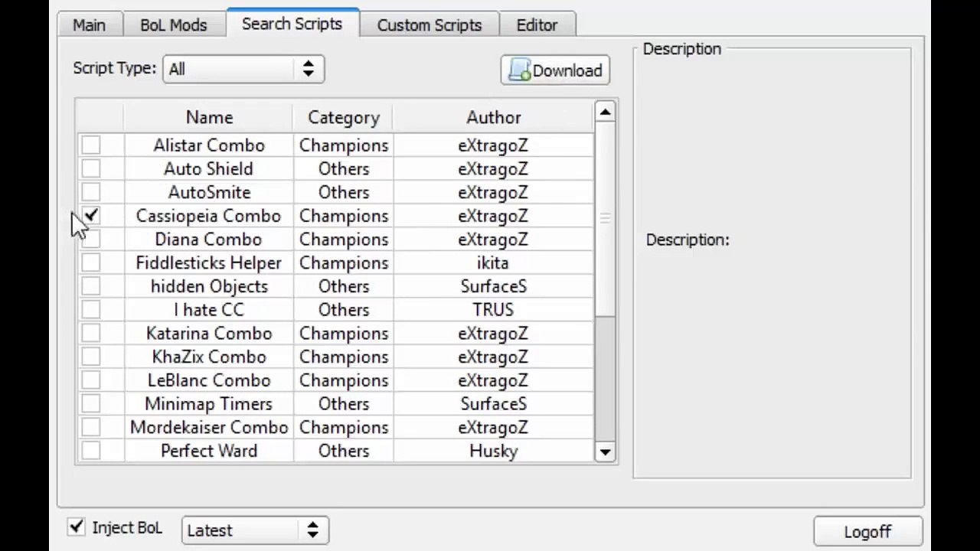The image size is (980, 551).
Task: Check the Alistar Combo checkbox
Action: pos(91,145)
